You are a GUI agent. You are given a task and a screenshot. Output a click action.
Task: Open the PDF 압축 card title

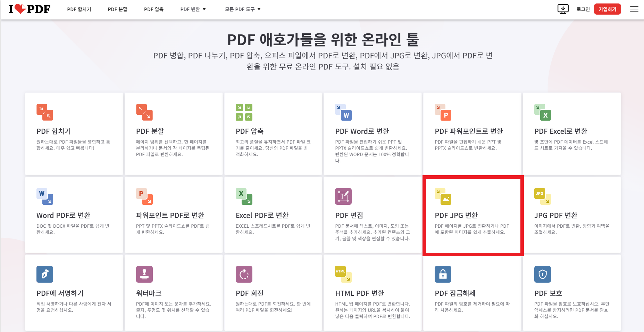tap(250, 131)
